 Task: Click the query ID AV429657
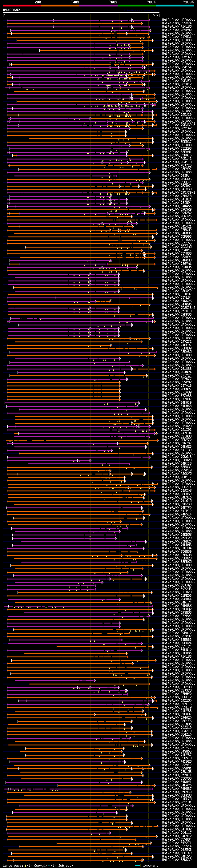pyautogui.click(x=11, y=10)
